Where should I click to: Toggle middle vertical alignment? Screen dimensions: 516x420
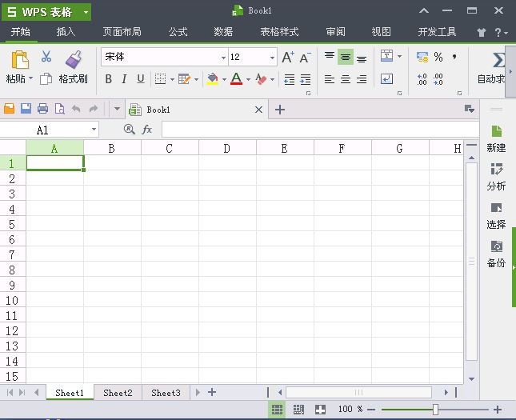[346, 57]
